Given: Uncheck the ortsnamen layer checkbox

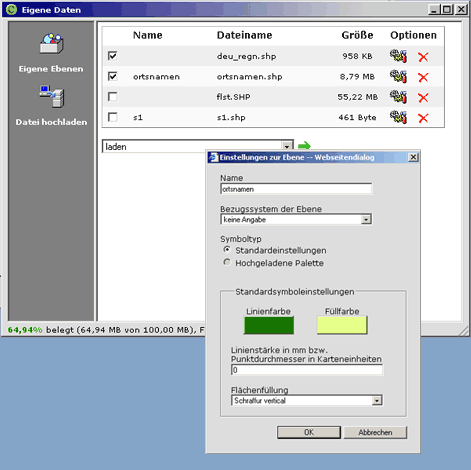Looking at the screenshot, I should coord(113,76).
